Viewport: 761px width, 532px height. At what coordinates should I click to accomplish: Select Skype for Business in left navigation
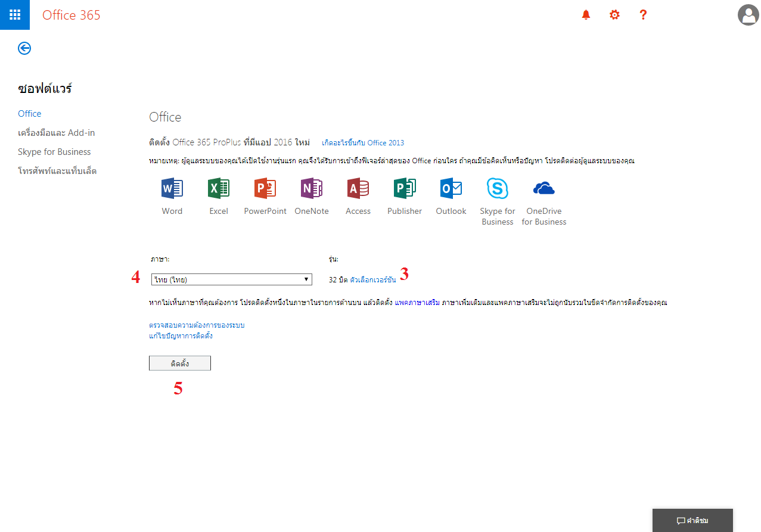pyautogui.click(x=54, y=152)
